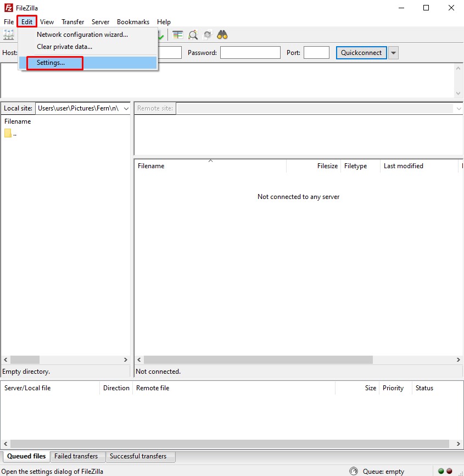Click the 'Queue: empty' status text
This screenshot has width=464, height=476.
pos(383,471)
